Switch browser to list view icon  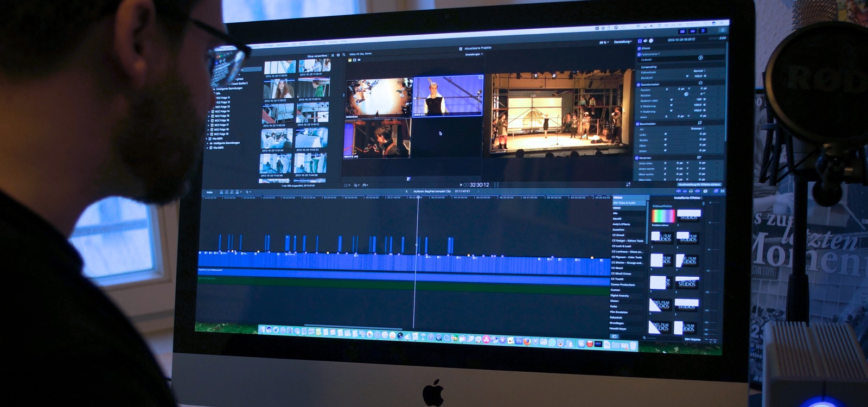(333, 55)
